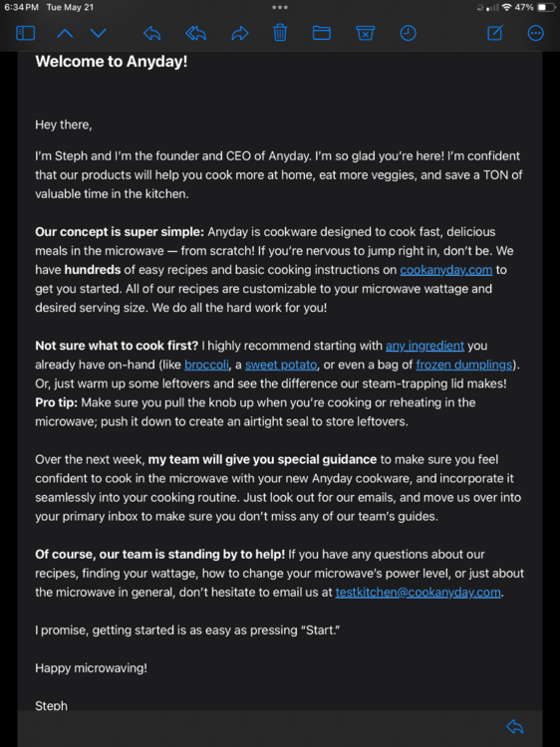Viewport: 560px width, 747px height.
Task: Move message using the folder icon
Action: pos(321,33)
